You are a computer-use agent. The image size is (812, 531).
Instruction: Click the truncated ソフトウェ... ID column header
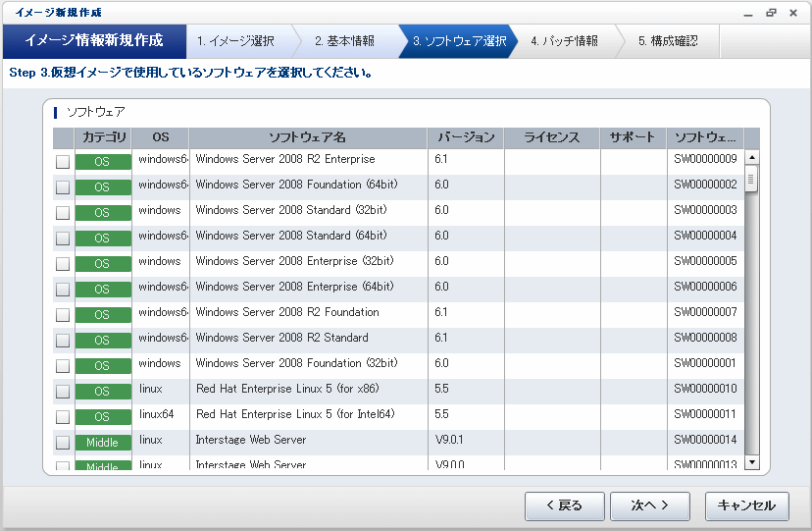pyautogui.click(x=705, y=137)
